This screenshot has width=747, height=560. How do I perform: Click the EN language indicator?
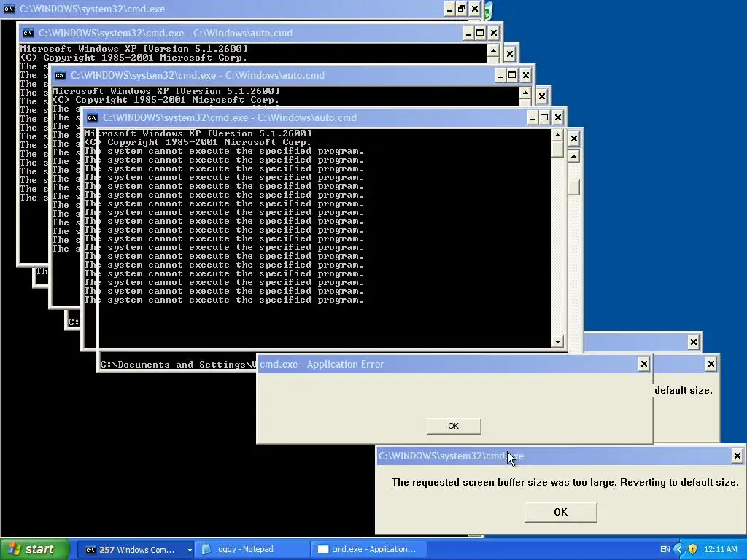click(x=665, y=549)
